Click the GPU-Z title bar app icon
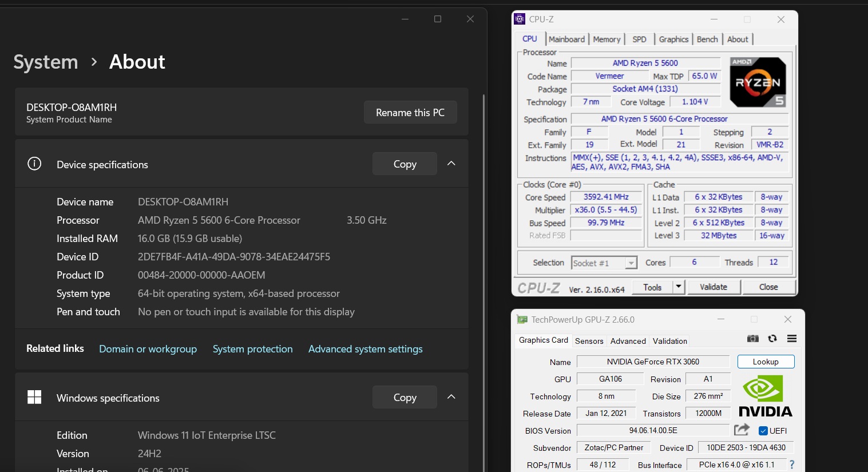This screenshot has height=472, width=868. [522, 319]
